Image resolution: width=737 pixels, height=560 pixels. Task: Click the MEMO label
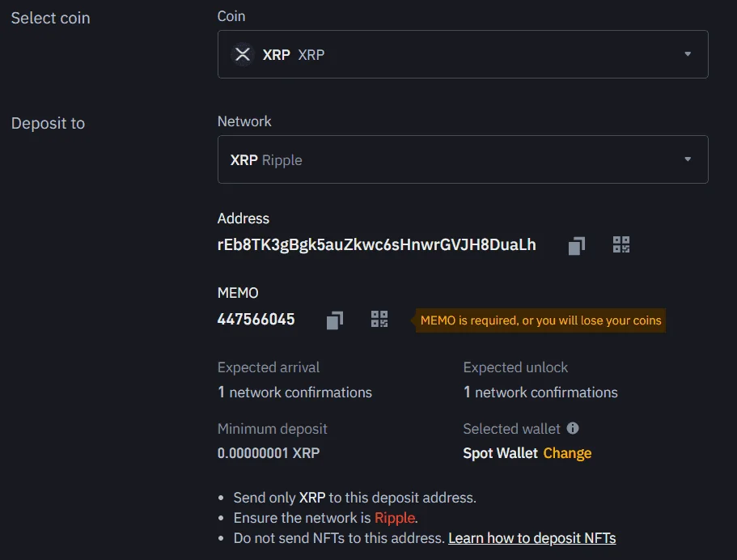click(238, 293)
